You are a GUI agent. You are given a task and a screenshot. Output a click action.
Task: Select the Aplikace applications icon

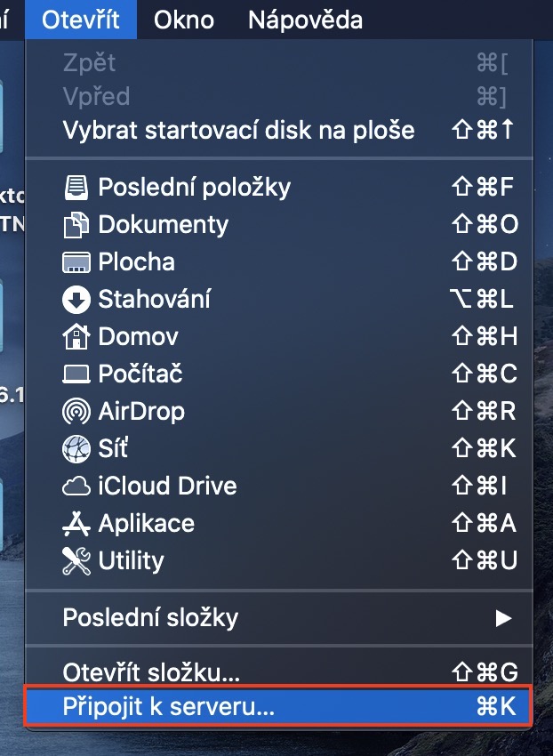click(x=76, y=524)
